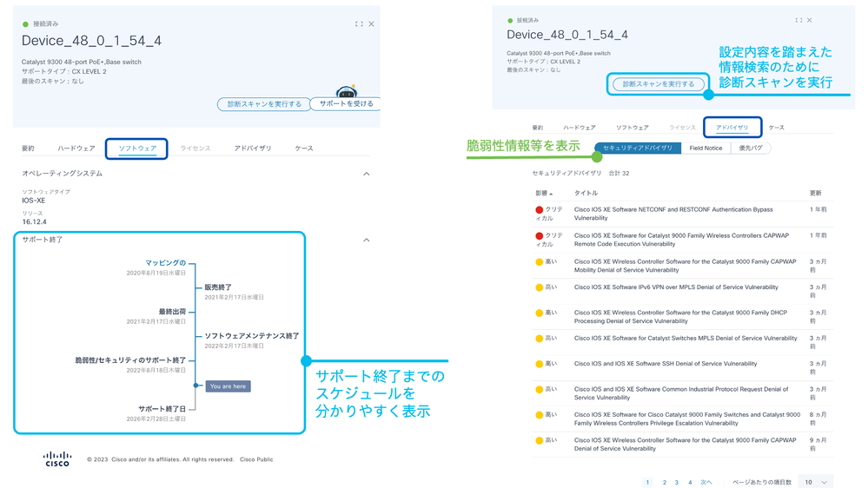Click release version 16.12.4
This screenshot has height=488, width=868.
(35, 222)
